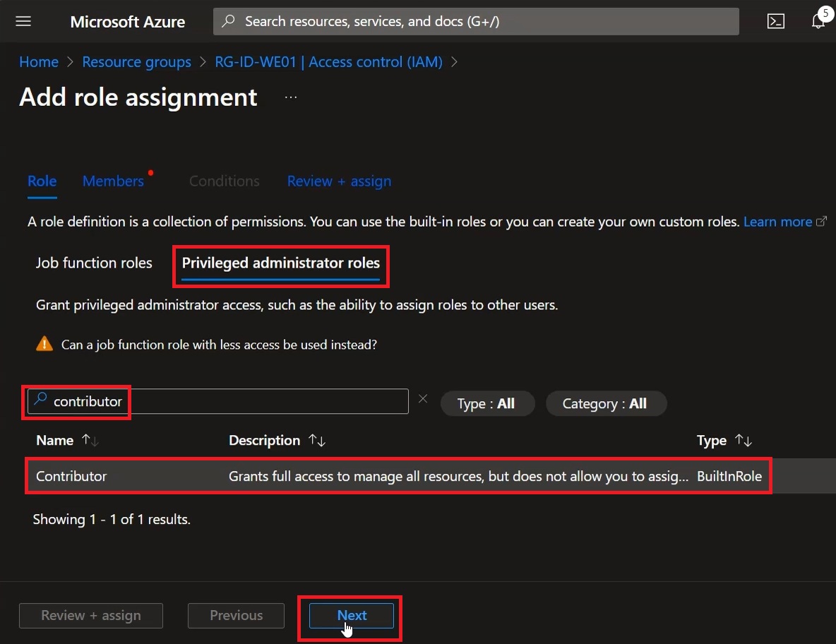The width and height of the screenshot is (836, 644).
Task: Sort roles by Name column arrows
Action: (x=90, y=441)
